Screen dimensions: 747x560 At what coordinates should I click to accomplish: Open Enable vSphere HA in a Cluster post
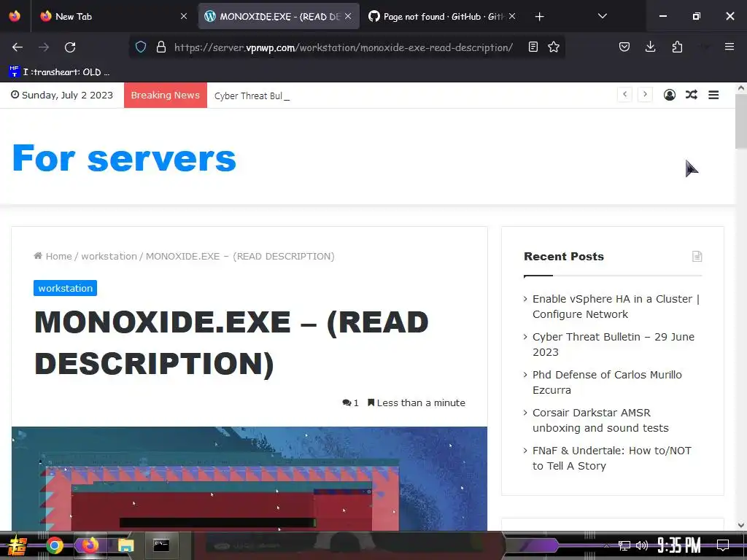pyautogui.click(x=616, y=307)
